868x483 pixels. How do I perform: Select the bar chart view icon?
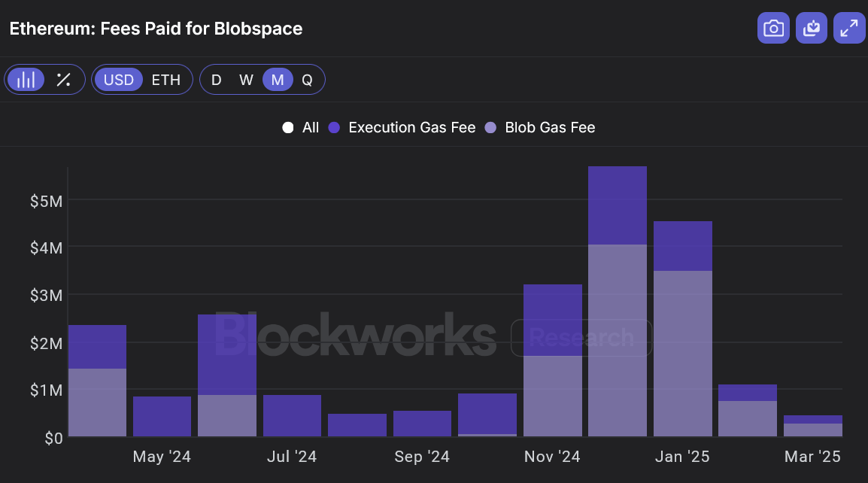tap(26, 80)
